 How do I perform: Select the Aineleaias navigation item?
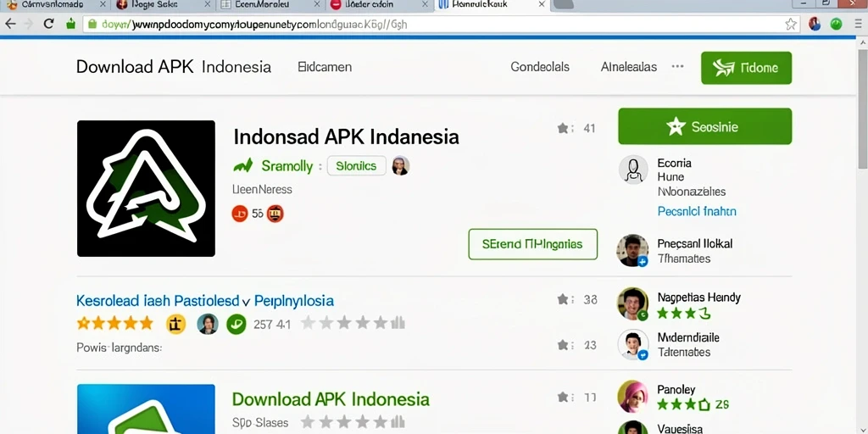[629, 67]
